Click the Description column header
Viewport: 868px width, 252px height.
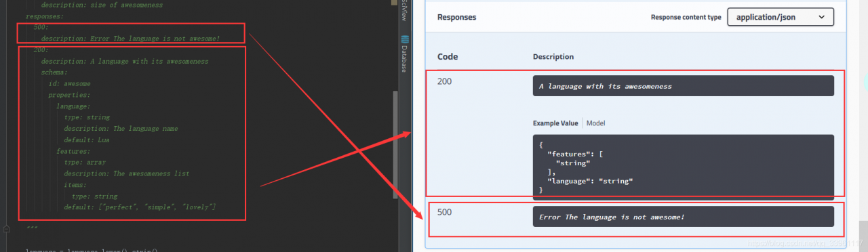553,57
